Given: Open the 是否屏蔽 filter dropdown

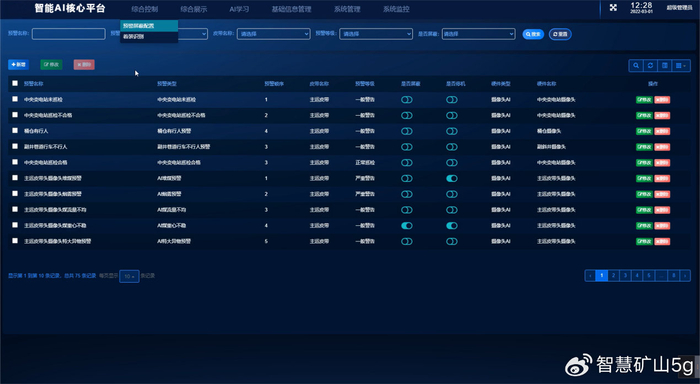Looking at the screenshot, I should tap(479, 34).
